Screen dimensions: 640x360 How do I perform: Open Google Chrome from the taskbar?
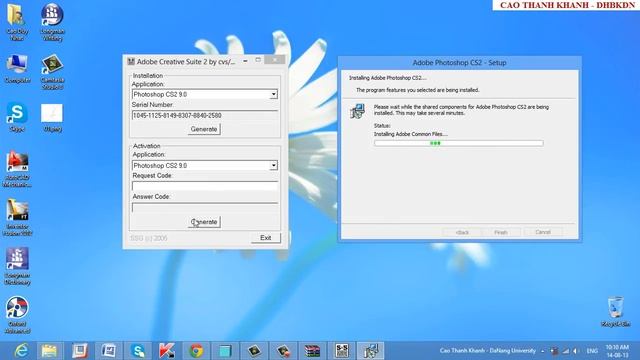[x=196, y=351]
